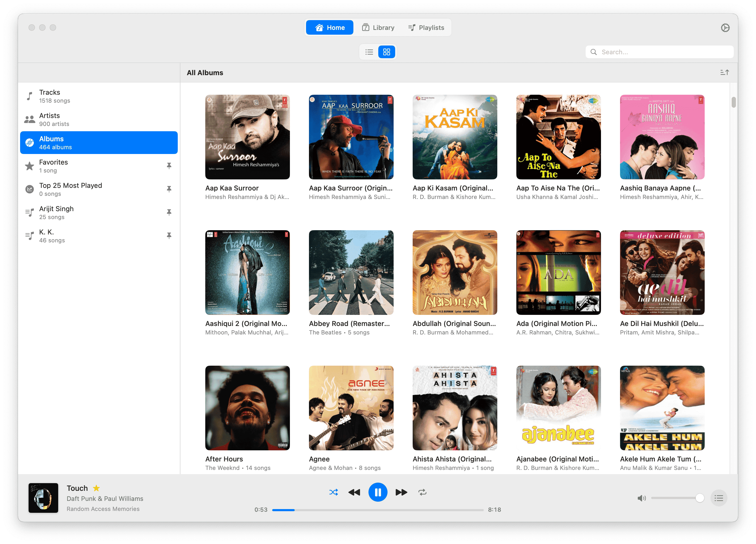Click the Artists people icon

(x=30, y=119)
